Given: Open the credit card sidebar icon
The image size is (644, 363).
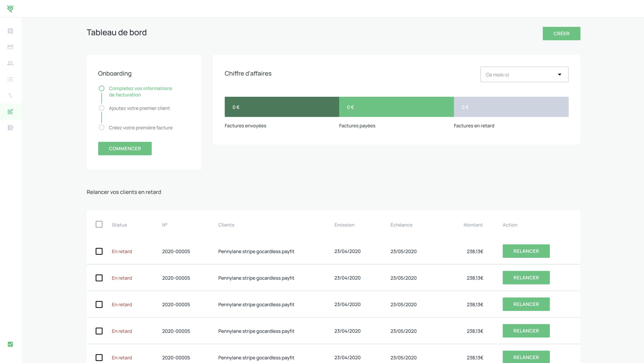Looking at the screenshot, I should [x=10, y=47].
